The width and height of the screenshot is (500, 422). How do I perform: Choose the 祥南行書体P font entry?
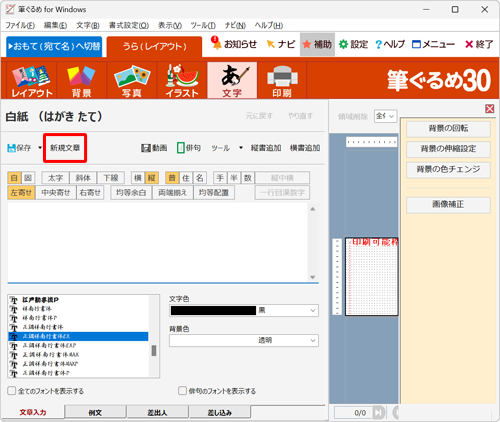78,318
